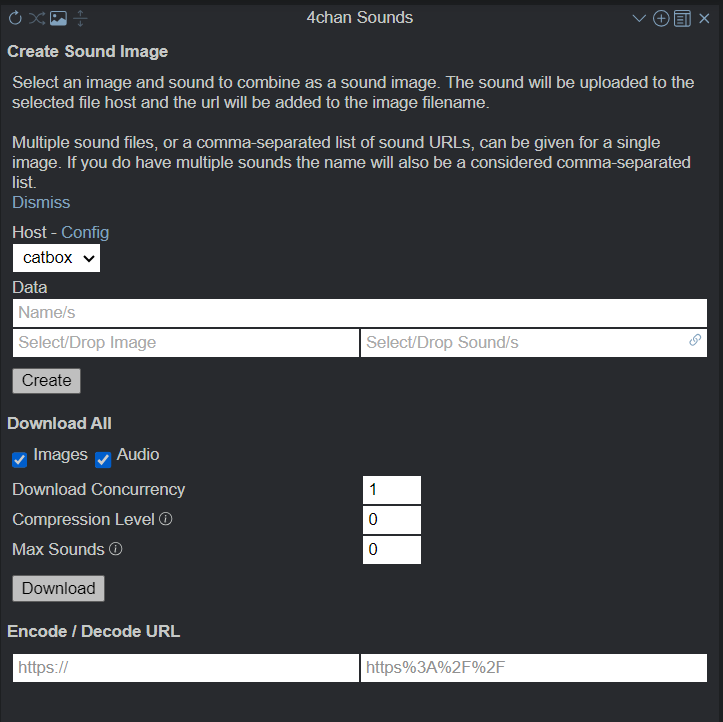
Task: Click the Select/Drop Image field
Action: point(186,343)
